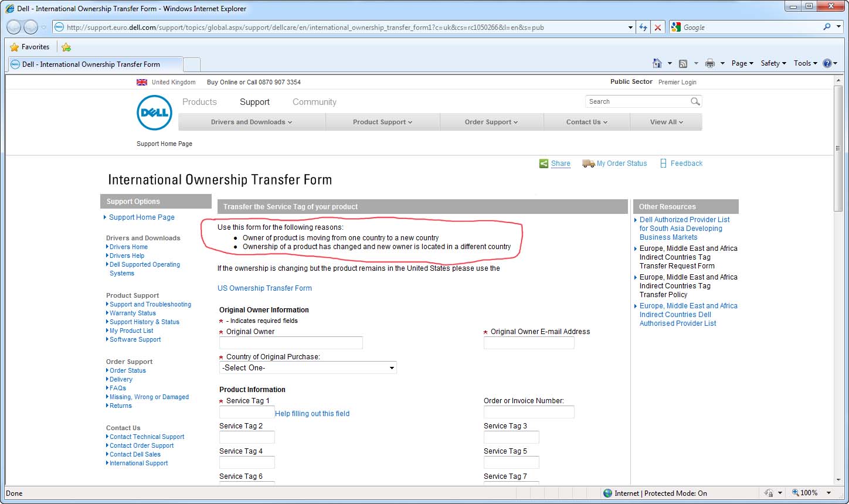
Task: Select the Dell International Ownership Transfer browser tab
Action: (95, 64)
